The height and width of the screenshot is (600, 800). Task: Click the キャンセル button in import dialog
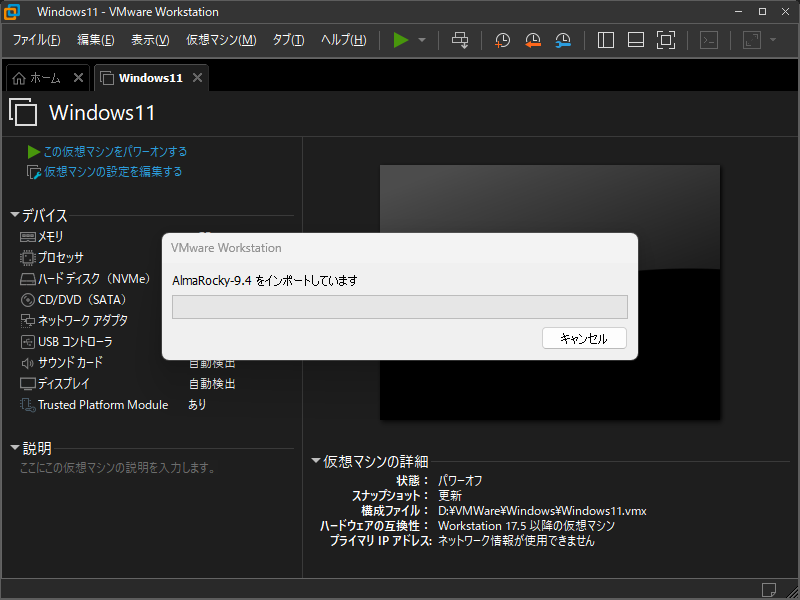(584, 338)
